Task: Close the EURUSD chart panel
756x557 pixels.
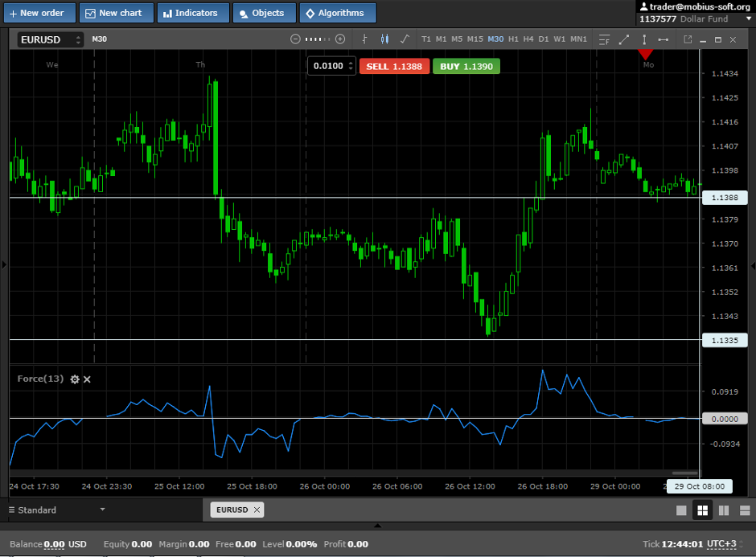Action: (733, 40)
